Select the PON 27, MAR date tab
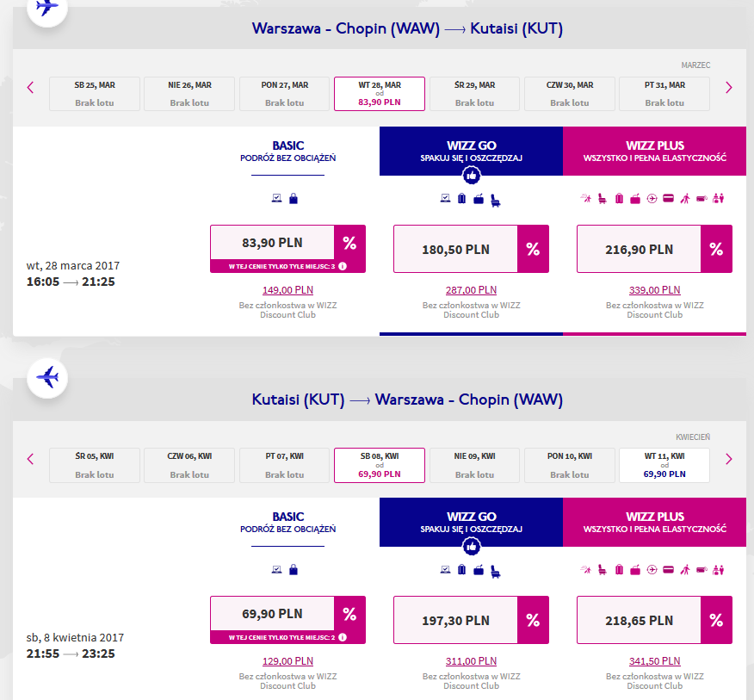This screenshot has width=754, height=700. point(285,94)
